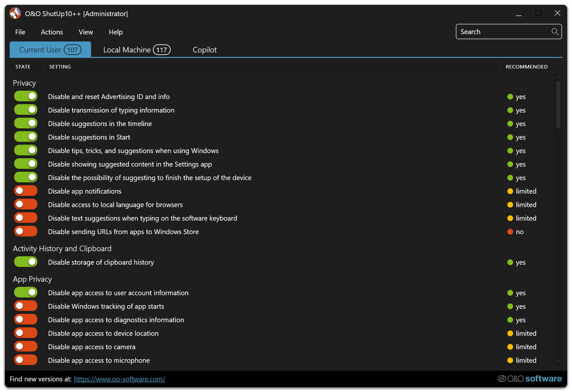Click into the Search field

click(x=504, y=32)
